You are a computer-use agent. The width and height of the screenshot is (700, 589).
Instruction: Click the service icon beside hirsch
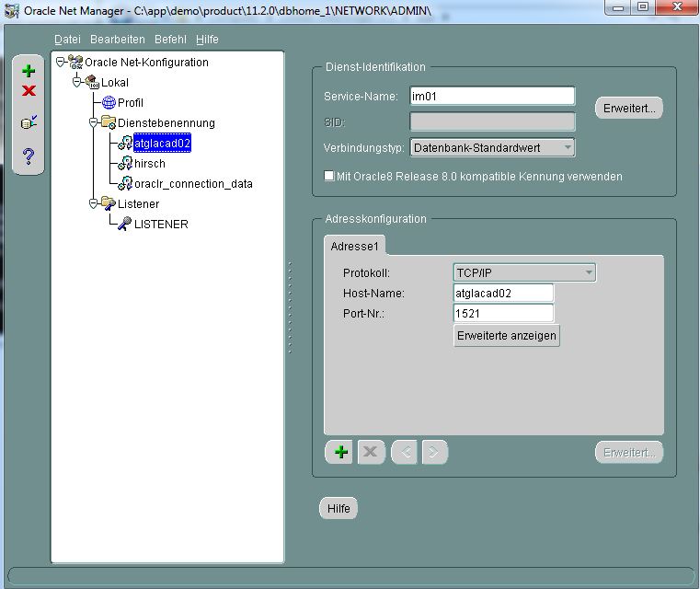[x=125, y=164]
